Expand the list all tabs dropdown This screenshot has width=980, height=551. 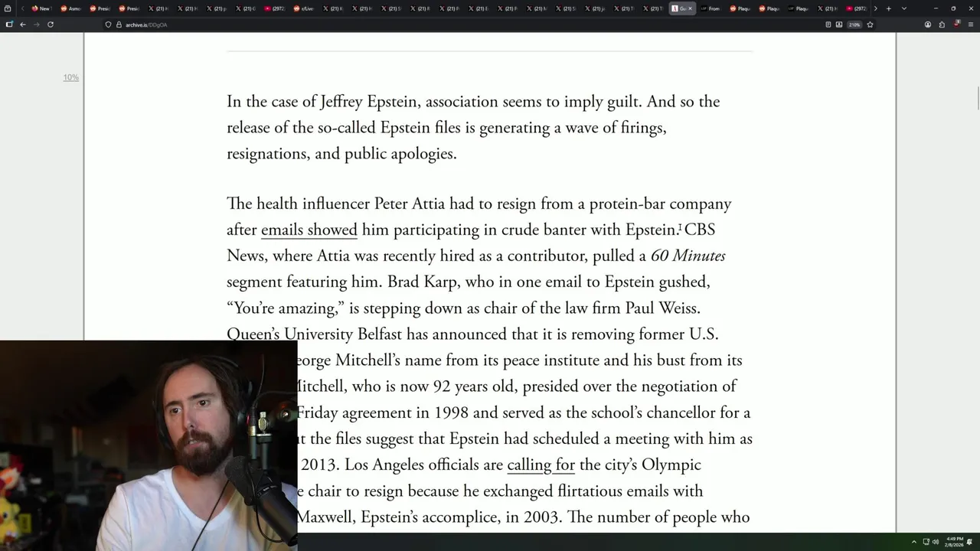click(x=904, y=8)
